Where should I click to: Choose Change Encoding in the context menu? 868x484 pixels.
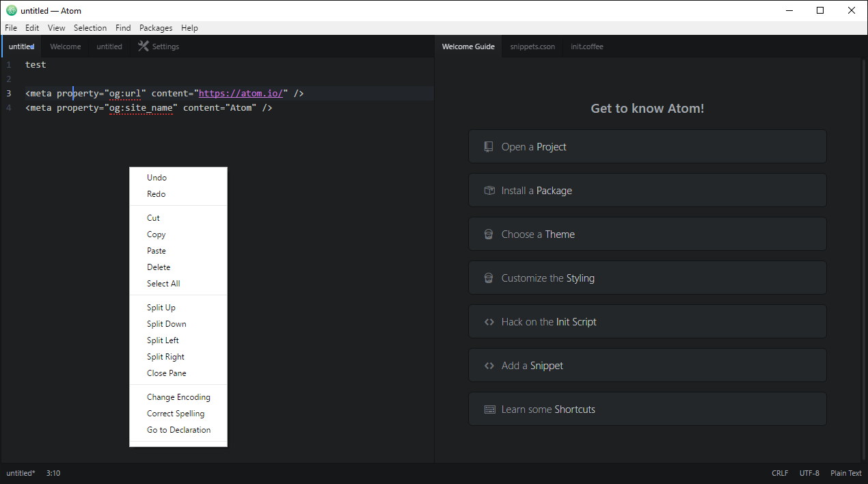(x=178, y=396)
